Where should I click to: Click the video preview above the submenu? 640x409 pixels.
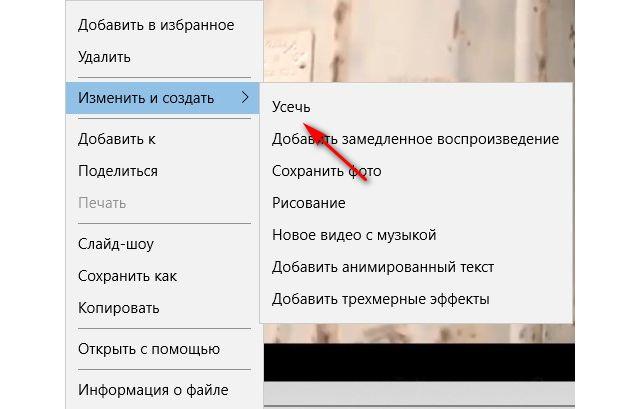[419, 41]
